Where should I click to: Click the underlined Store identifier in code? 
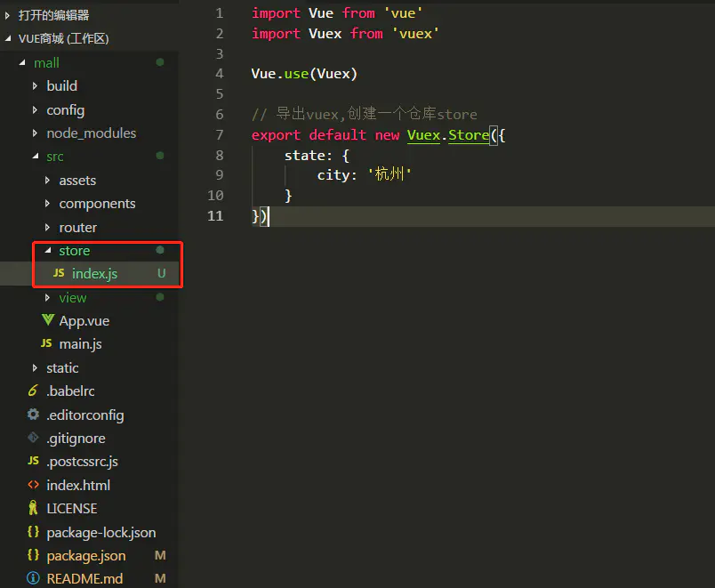469,135
